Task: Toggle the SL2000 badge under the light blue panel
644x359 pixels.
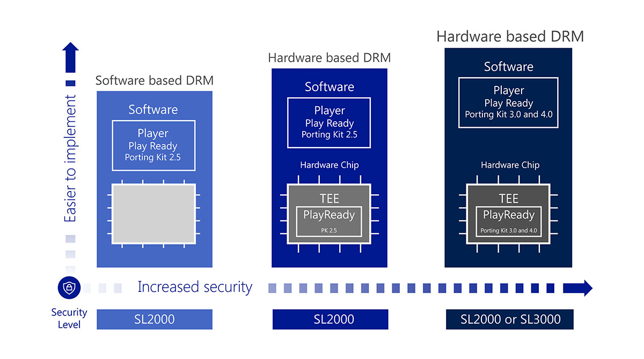Action: click(154, 319)
